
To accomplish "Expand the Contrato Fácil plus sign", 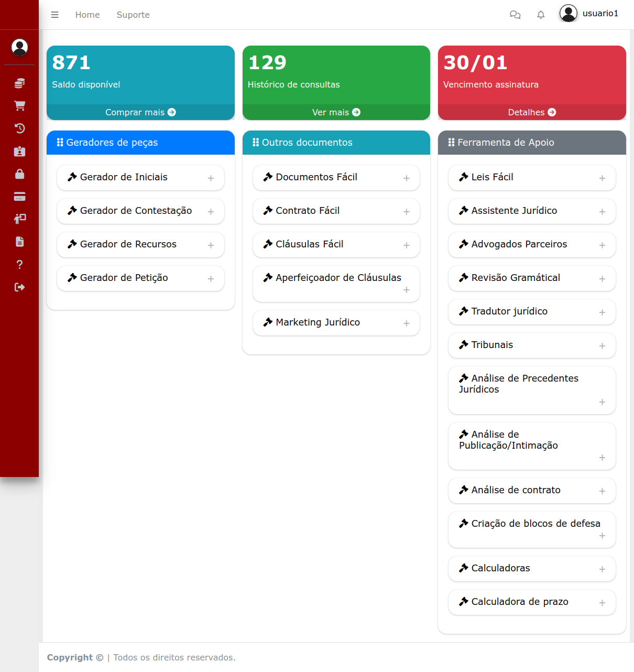I will click(x=407, y=212).
